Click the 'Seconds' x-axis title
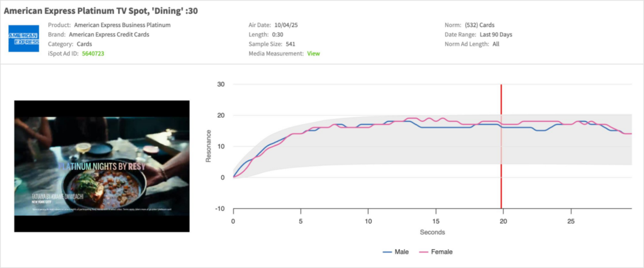 point(433,232)
